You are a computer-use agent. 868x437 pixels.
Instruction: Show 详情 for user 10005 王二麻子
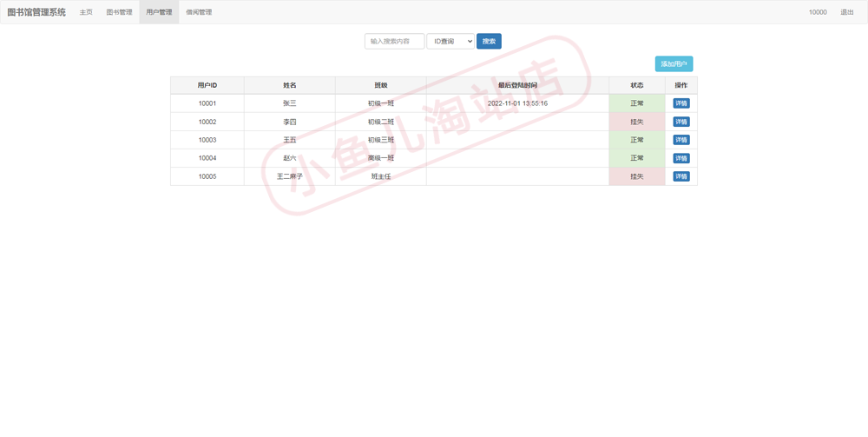(x=681, y=176)
